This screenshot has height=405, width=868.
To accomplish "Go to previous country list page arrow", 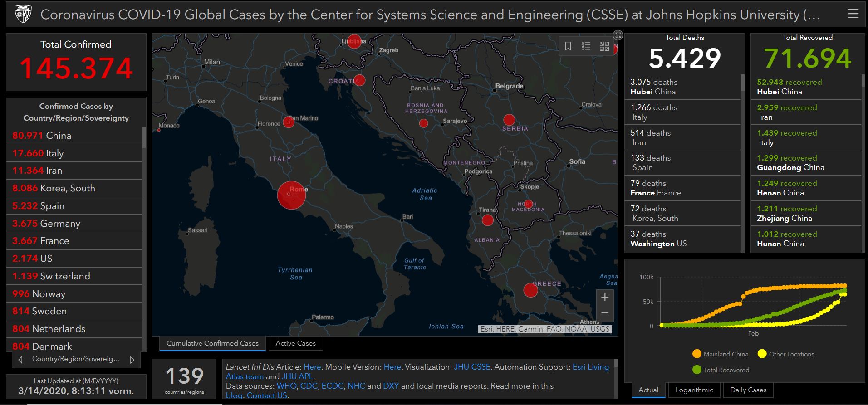I will click(x=20, y=360).
